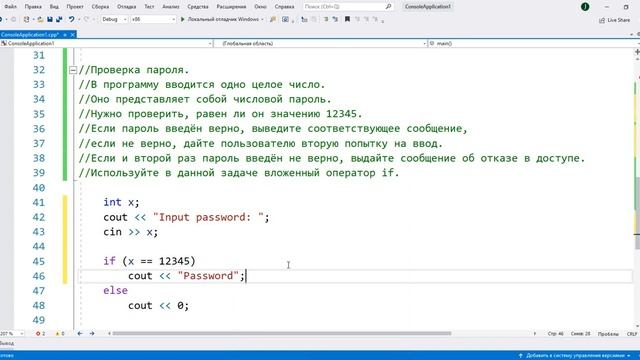Click the CRLF line ending indicator
The height and width of the screenshot is (360, 640).
(x=632, y=334)
